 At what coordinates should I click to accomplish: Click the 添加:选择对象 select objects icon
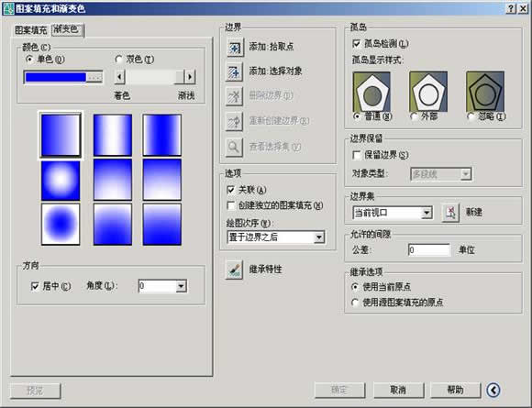click(234, 72)
